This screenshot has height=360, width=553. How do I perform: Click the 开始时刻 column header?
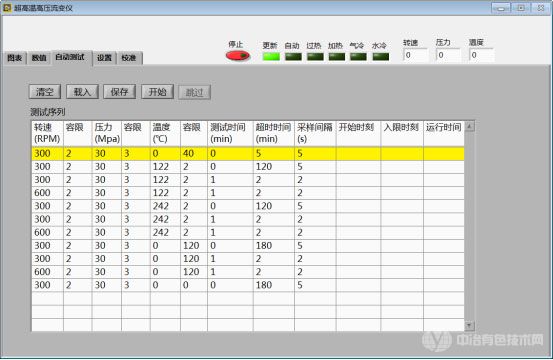358,133
